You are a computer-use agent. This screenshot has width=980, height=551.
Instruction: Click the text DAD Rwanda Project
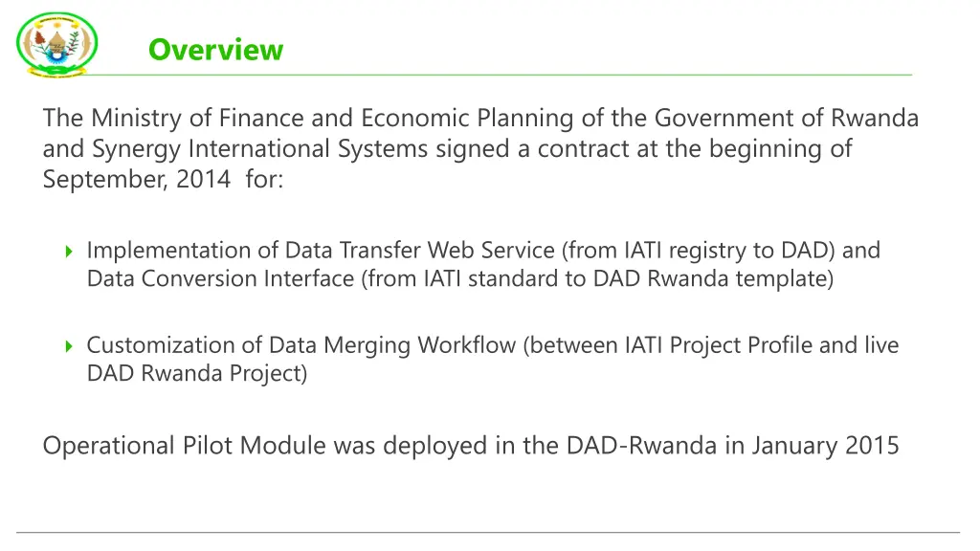pyautogui.click(x=194, y=373)
